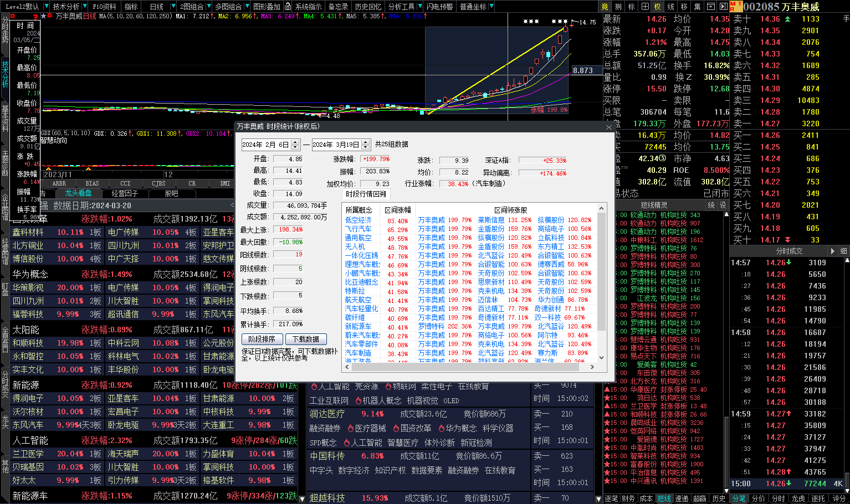The width and height of the screenshot is (850, 504).
Task: Click the MTR orange badge icon
Action: 735,7
